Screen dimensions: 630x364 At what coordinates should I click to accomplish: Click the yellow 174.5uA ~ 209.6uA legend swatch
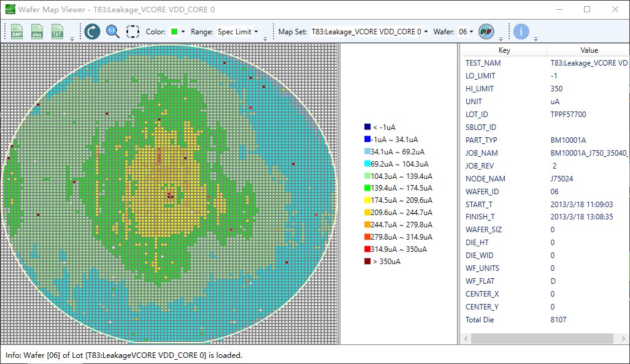click(x=367, y=200)
